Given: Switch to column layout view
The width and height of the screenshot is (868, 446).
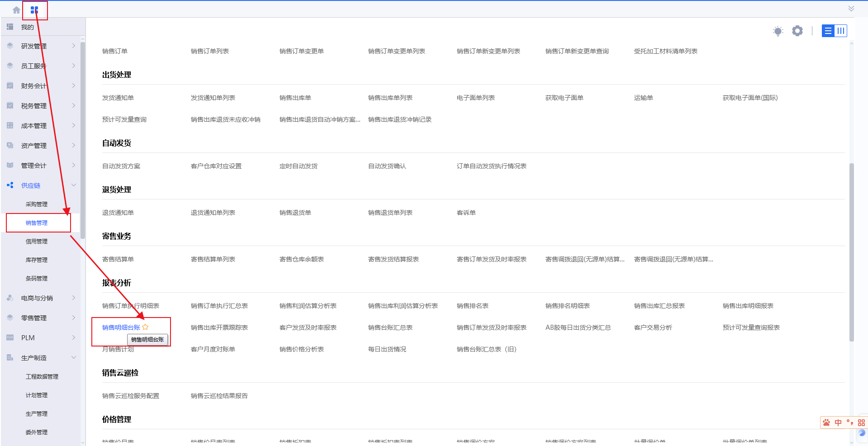Looking at the screenshot, I should point(841,31).
